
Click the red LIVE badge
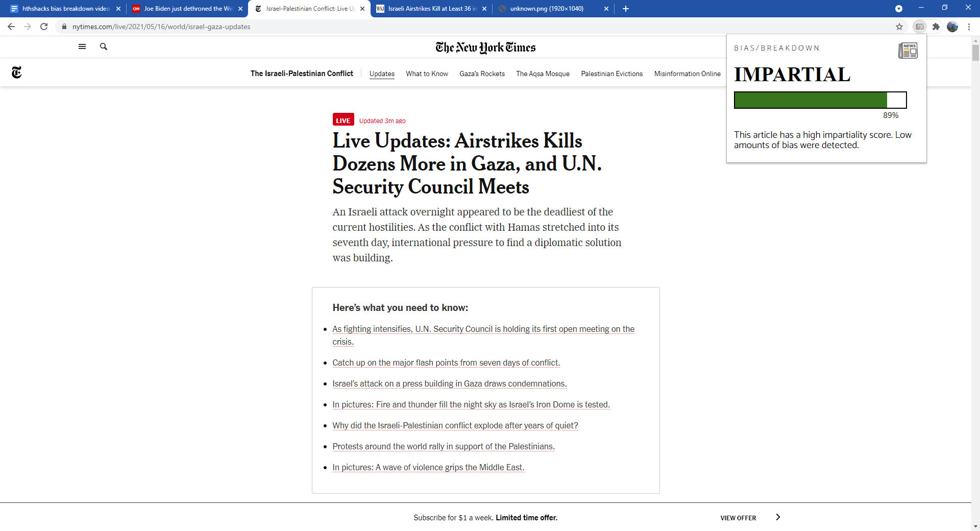point(343,120)
